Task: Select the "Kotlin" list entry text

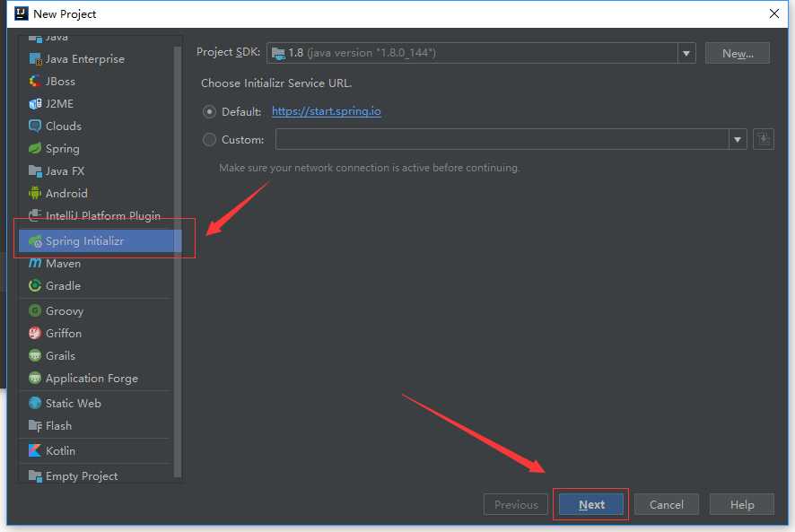Action: tap(60, 450)
